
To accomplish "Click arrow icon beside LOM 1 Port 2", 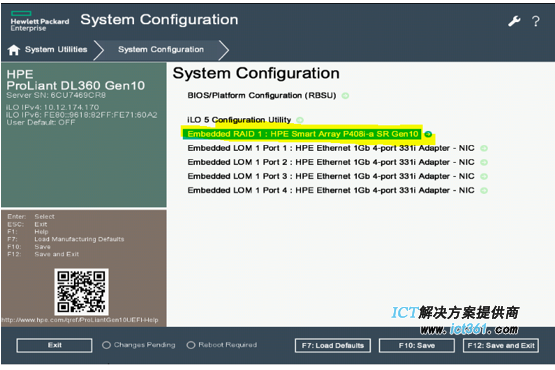I will 484,163.
